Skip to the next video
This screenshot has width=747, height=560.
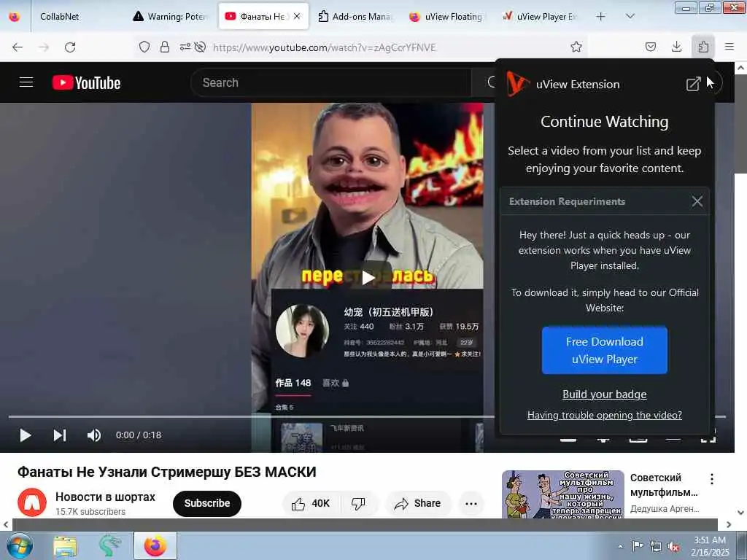(60, 435)
